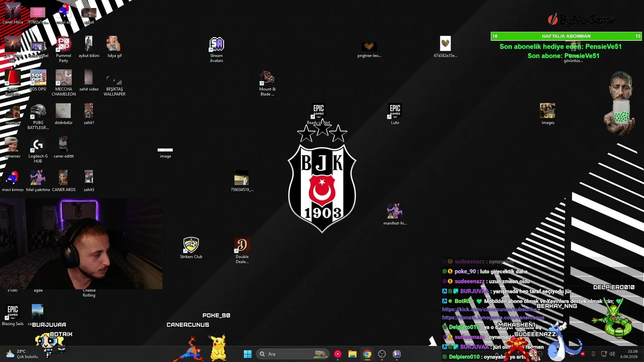Screen dimensions: 644x362
Task: Open the Caner Hoca desktop icon
Action: (13, 14)
